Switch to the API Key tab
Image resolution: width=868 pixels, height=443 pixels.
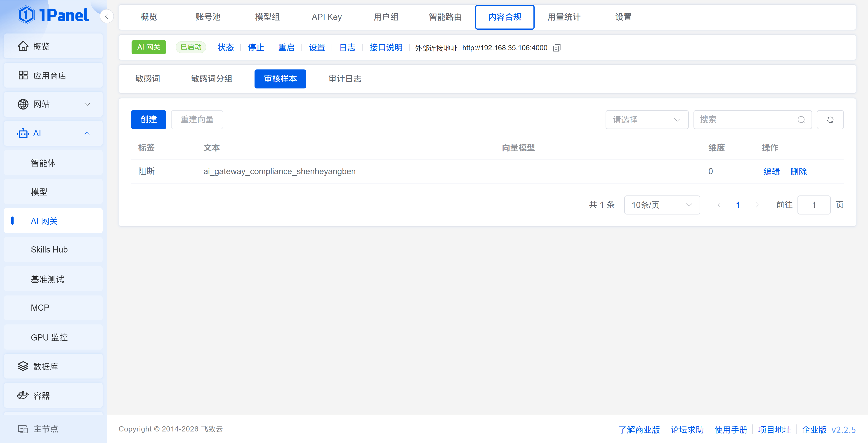coord(326,17)
